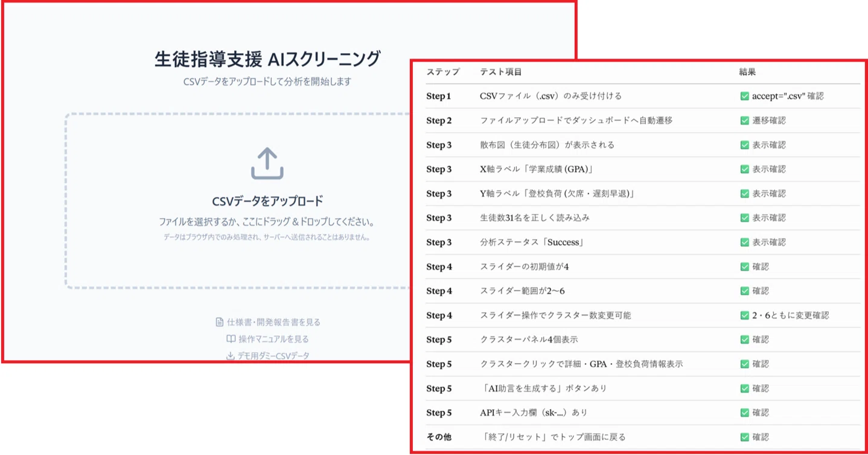Click the green check in the APIキー入力欄 row
Viewport: 868px width, 455px height.
point(745,413)
